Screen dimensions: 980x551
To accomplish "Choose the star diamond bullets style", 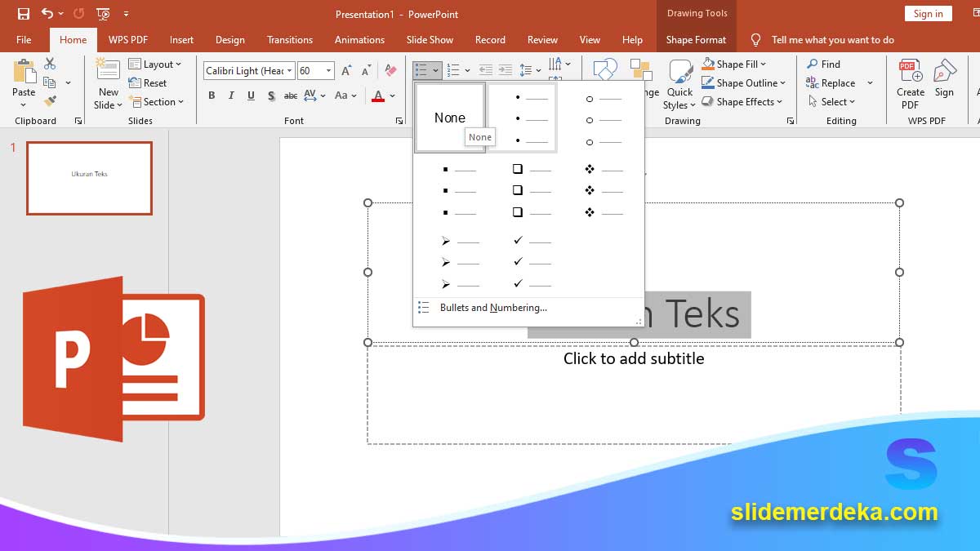I will (603, 190).
